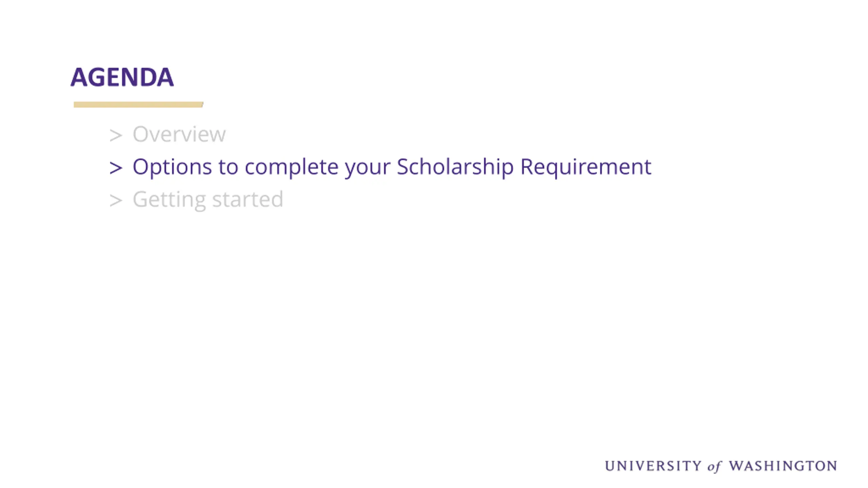Screen dimensions: 868x488
Task: Click the word to in the highlighted item
Action: click(228, 167)
